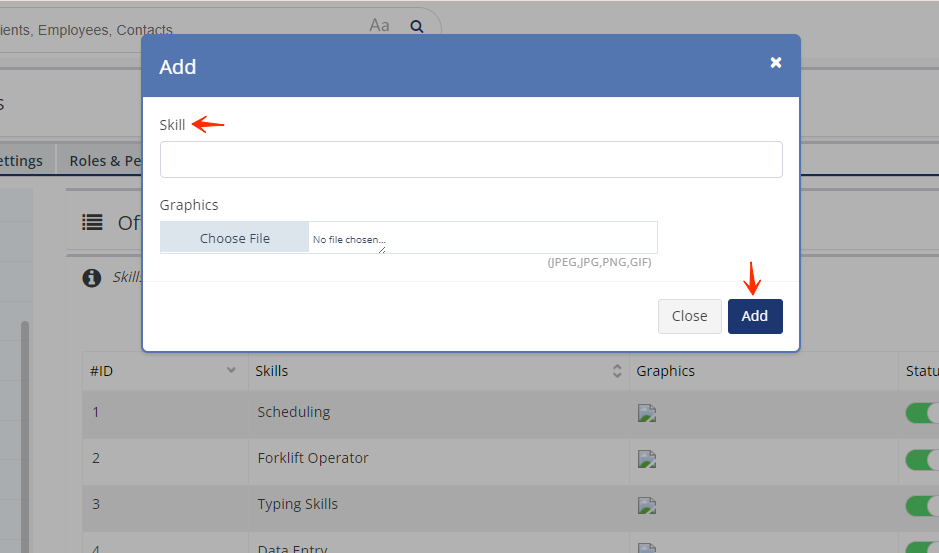The width and height of the screenshot is (939, 553).
Task: Click the Close button in dialog
Action: coord(689,316)
